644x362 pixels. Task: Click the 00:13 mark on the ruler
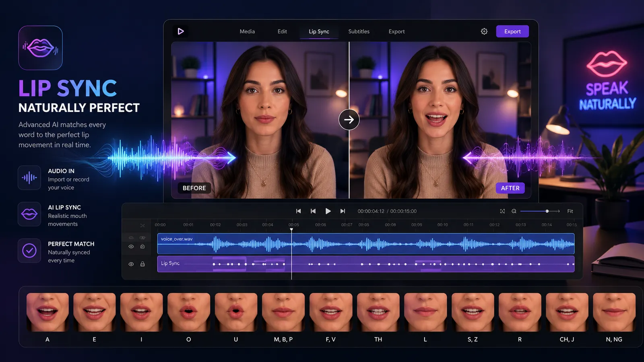pyautogui.click(x=520, y=225)
